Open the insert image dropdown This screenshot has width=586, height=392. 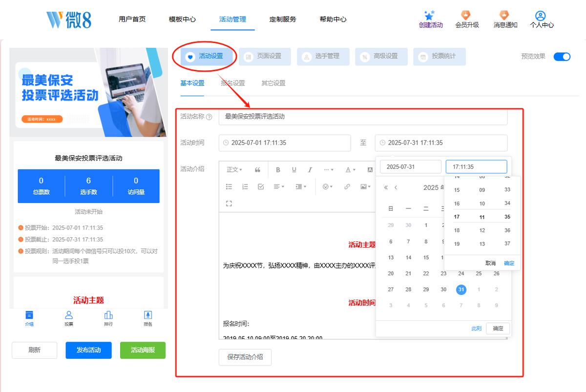(365, 186)
